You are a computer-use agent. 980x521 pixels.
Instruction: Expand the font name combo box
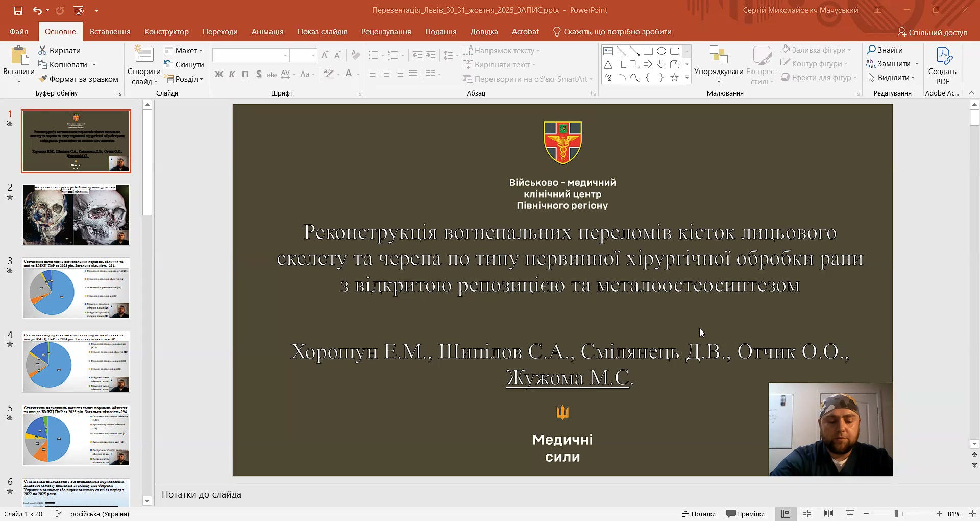pyautogui.click(x=285, y=55)
